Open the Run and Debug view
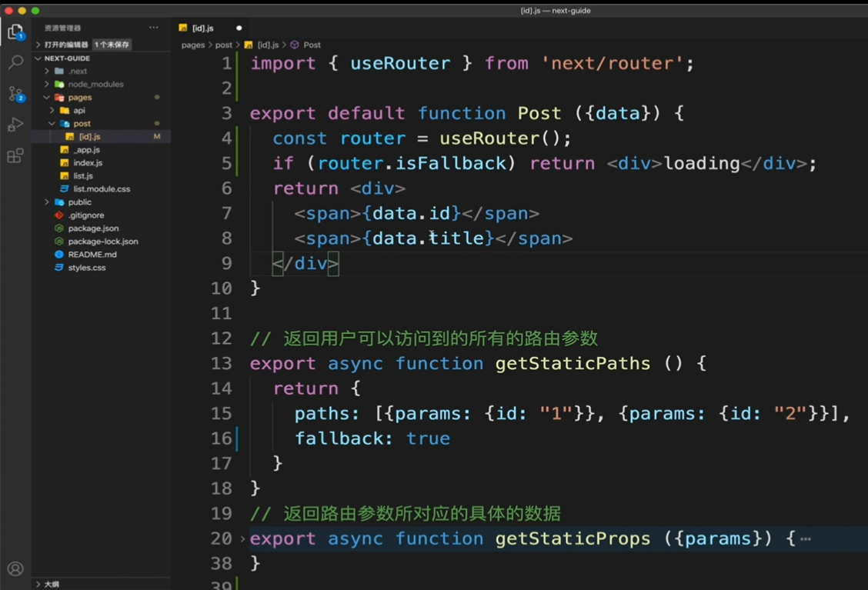This screenshot has height=590, width=868. point(15,124)
